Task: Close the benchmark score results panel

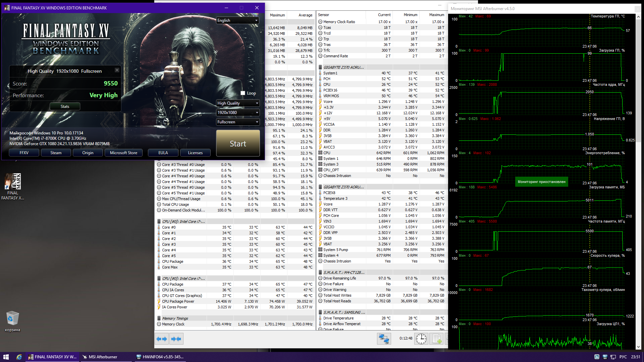Action: [117, 70]
